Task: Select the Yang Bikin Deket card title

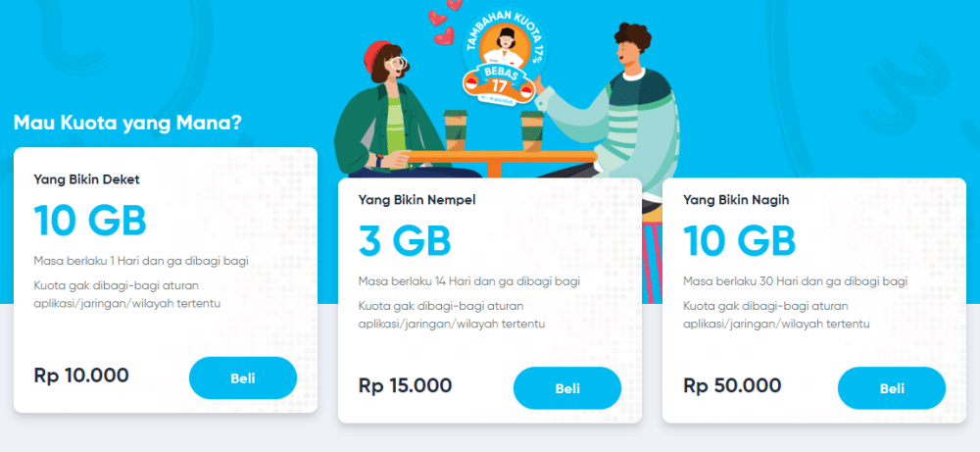Action: (x=86, y=180)
